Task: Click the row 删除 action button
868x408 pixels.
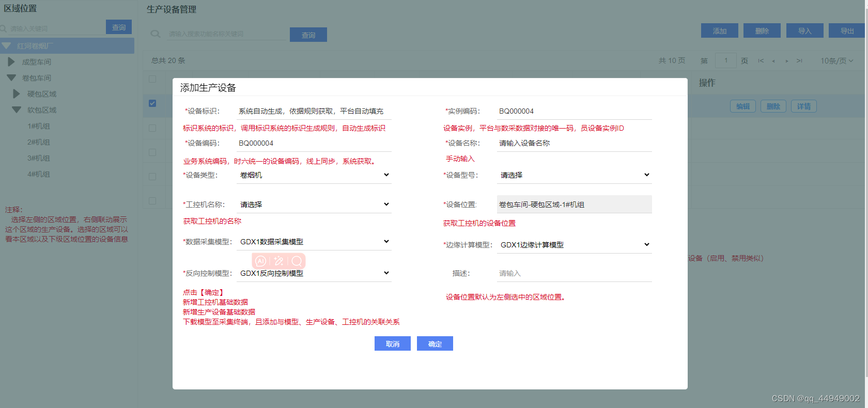Action: 773,106
